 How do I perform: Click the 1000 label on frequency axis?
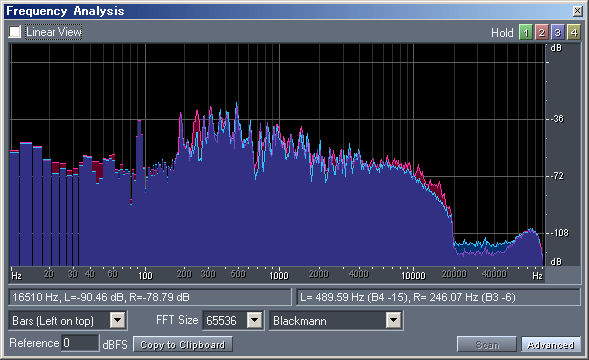pyautogui.click(x=278, y=275)
